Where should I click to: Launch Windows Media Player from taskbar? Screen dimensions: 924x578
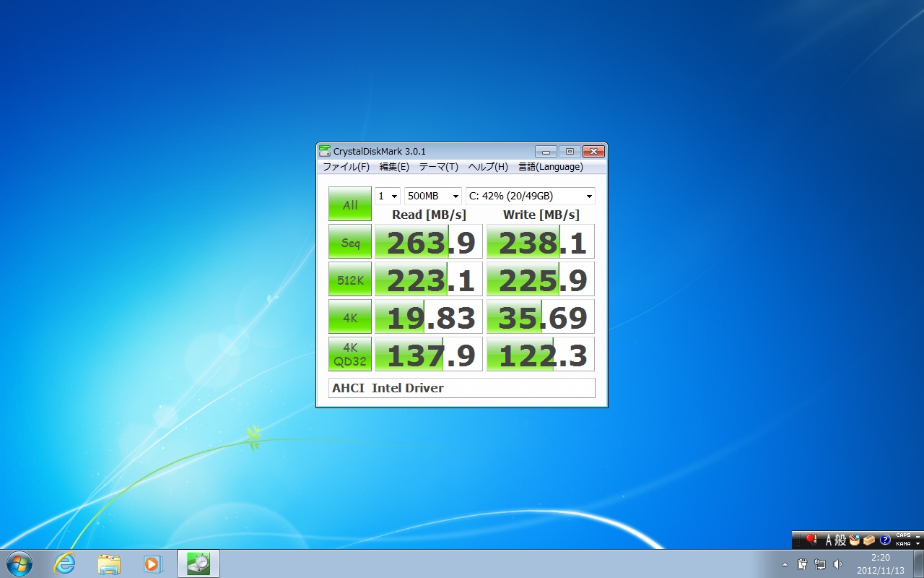(153, 564)
